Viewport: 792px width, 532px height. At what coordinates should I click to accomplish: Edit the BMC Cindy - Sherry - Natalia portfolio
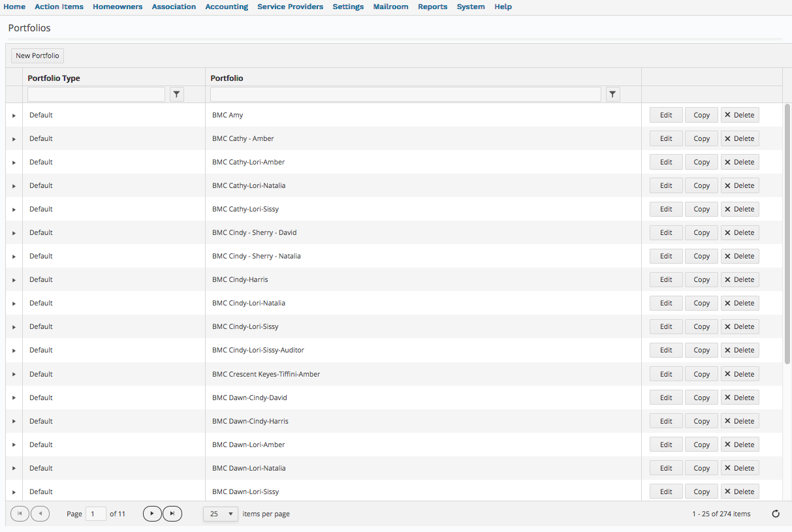[x=666, y=256]
